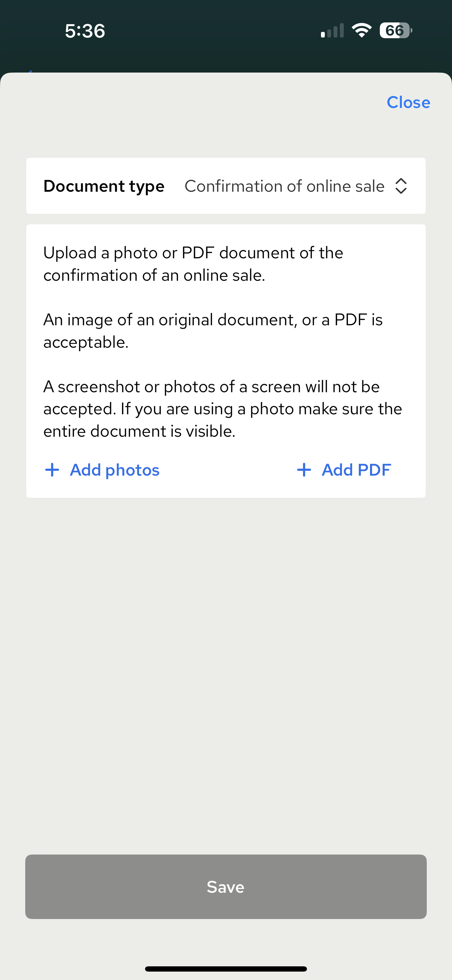Tap the dimmed background above the sheet
Viewport: 452px width, 980px height.
click(226, 57)
